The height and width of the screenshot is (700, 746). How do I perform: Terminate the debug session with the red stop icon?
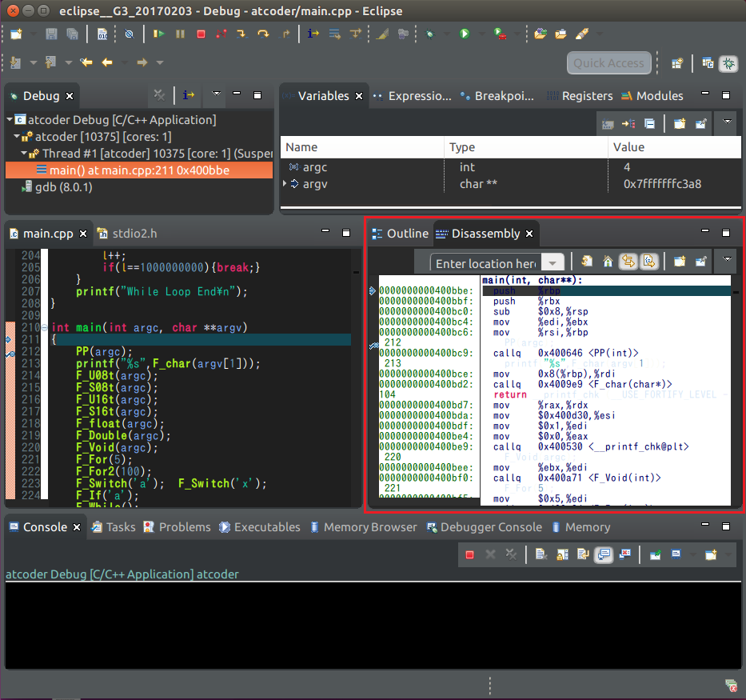(x=201, y=34)
